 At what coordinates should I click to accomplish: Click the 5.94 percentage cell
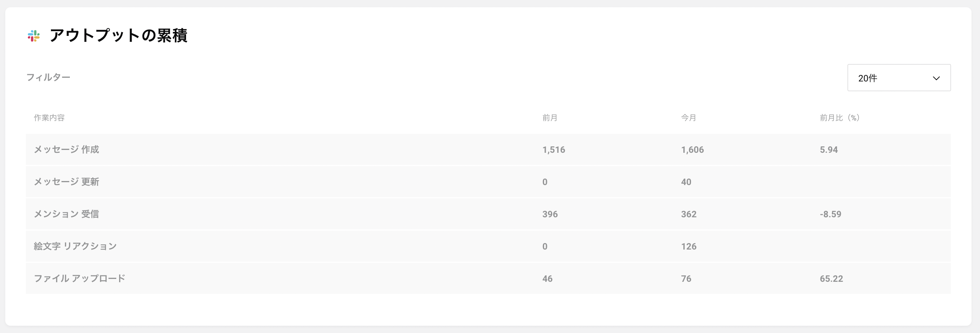tap(829, 150)
